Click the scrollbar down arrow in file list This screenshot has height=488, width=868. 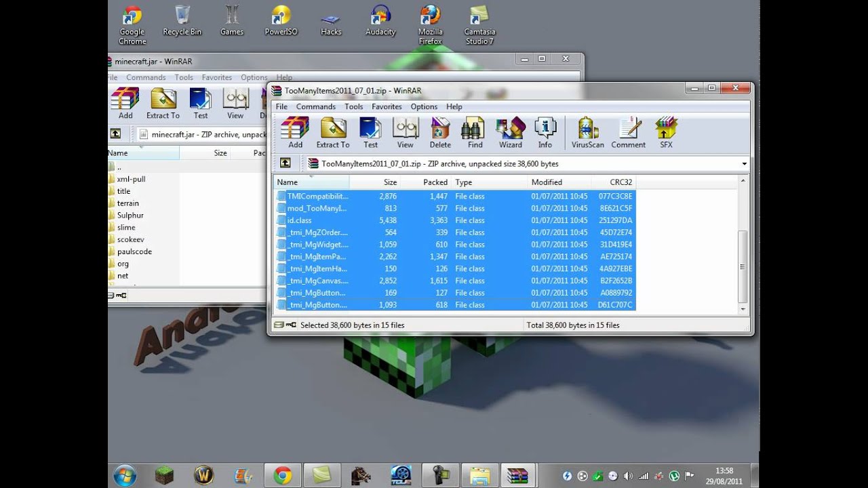pyautogui.click(x=743, y=309)
